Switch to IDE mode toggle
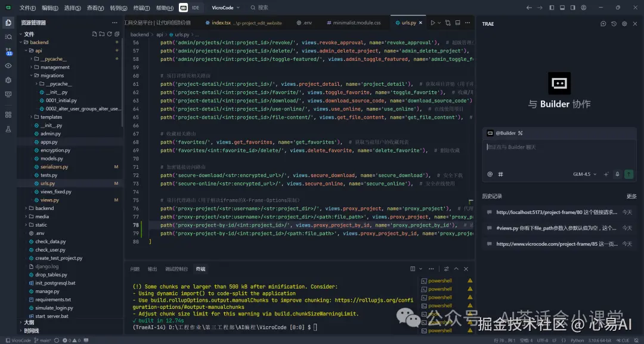Image resolution: width=644 pixels, height=344 pixels. coord(196,7)
